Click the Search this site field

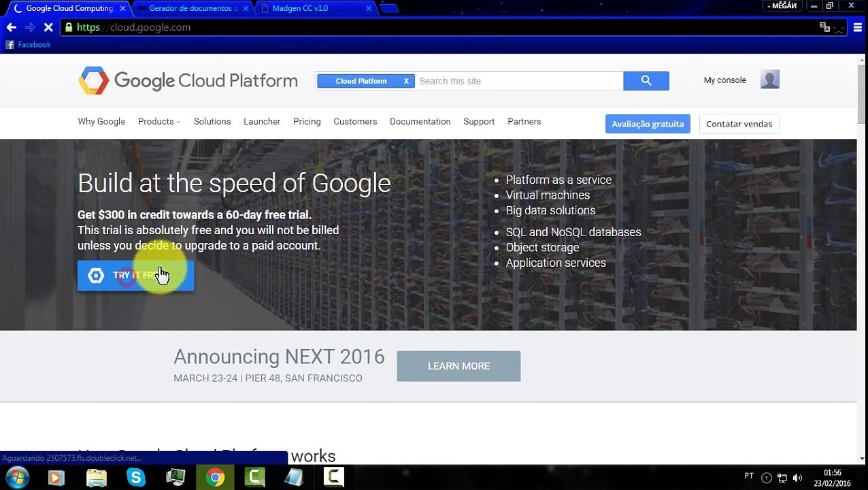coord(519,81)
